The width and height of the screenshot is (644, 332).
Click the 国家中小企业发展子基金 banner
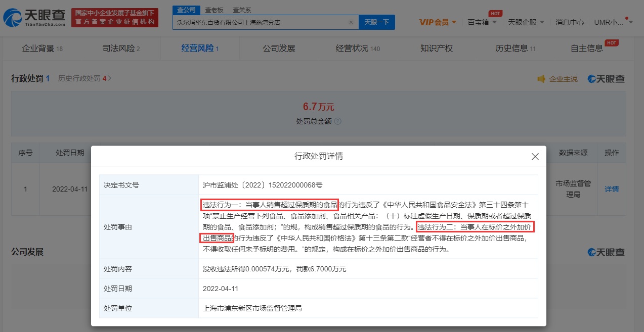(115, 18)
